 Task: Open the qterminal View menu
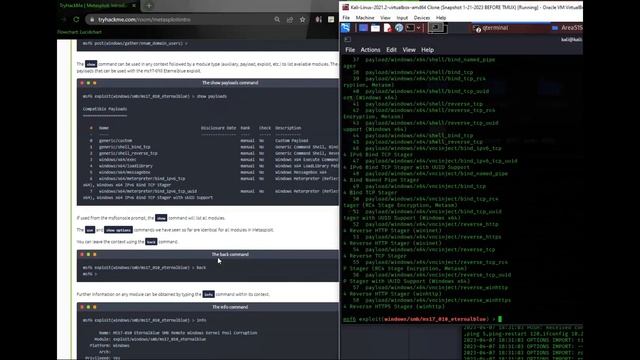click(x=409, y=50)
